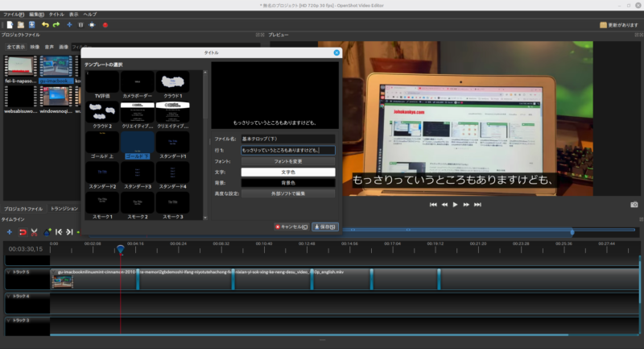Click the ファイル名 text field

click(288, 139)
